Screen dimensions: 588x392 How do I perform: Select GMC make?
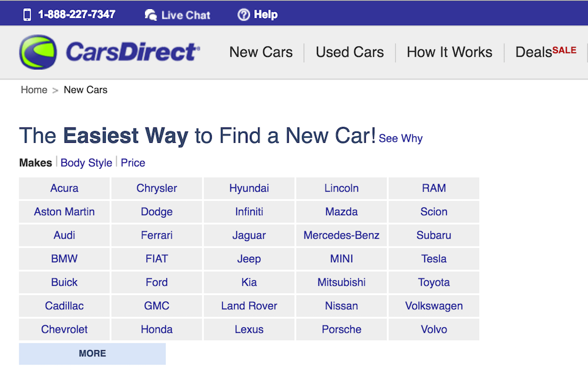[x=157, y=306]
